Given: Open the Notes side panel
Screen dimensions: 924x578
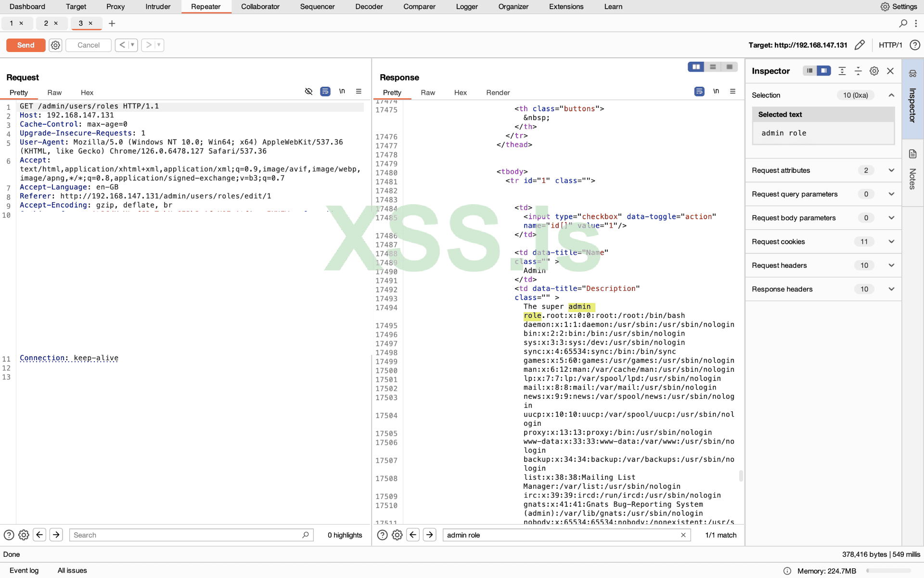Looking at the screenshot, I should pyautogui.click(x=912, y=171).
